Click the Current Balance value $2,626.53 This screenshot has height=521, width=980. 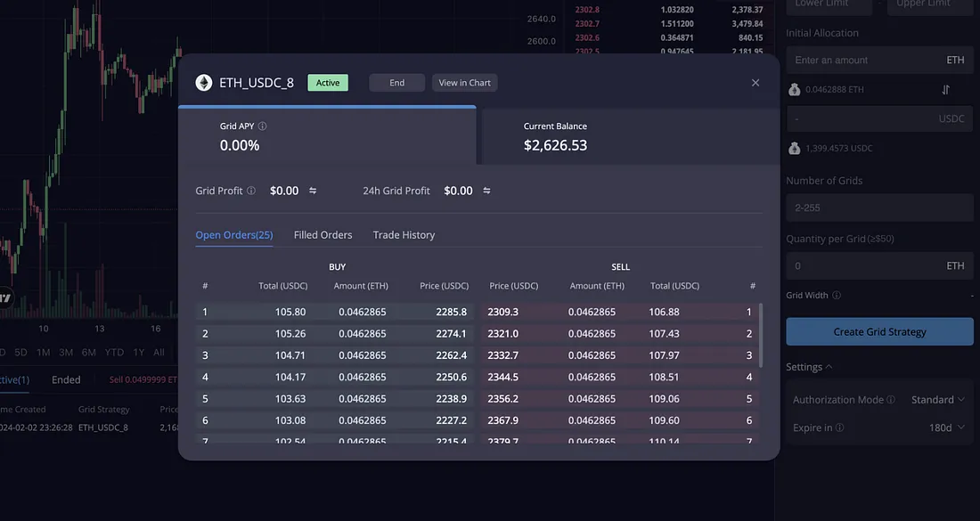coord(556,145)
